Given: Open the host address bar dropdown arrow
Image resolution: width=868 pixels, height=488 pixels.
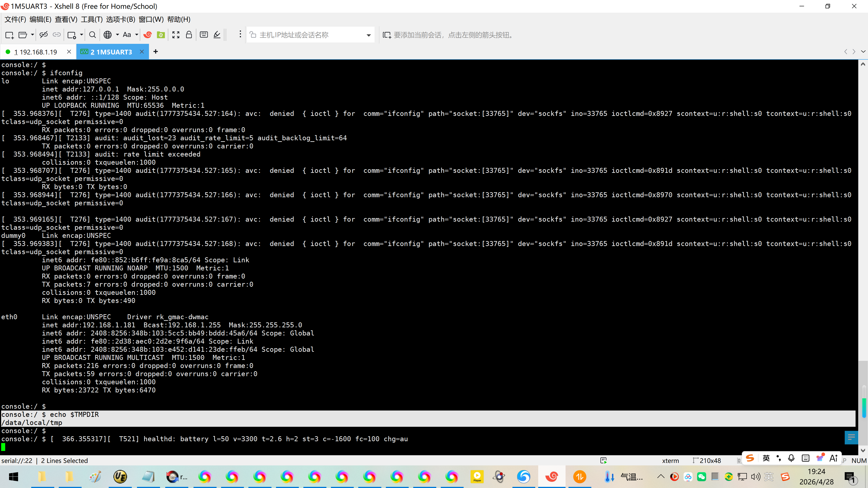Looking at the screenshot, I should tap(369, 35).
